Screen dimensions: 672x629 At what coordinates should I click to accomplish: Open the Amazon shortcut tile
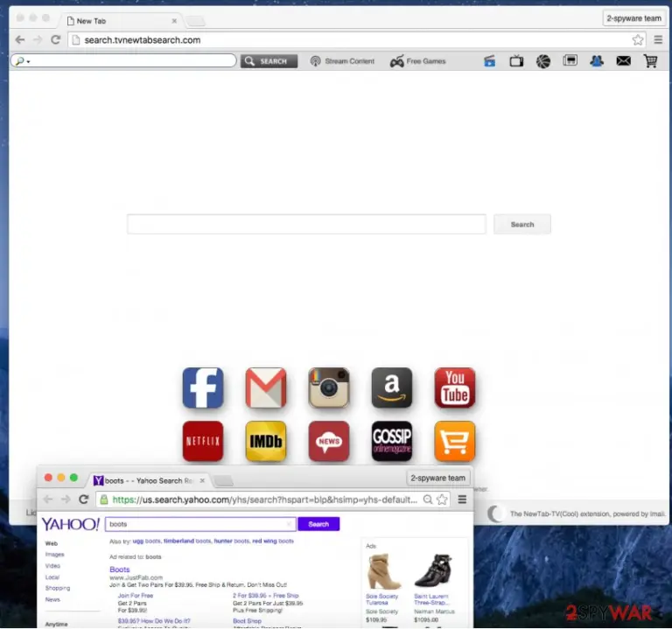pos(392,388)
